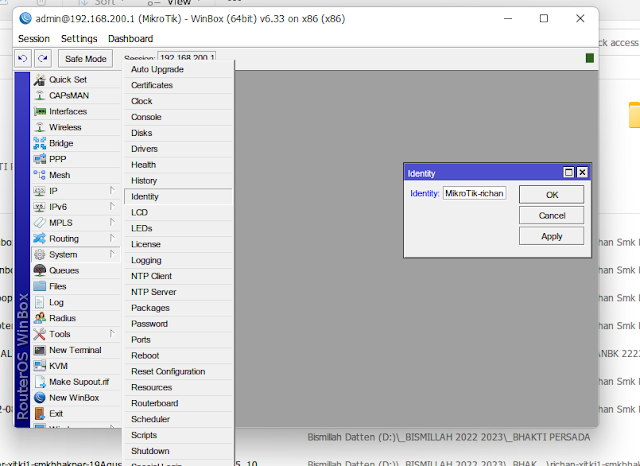The width and height of the screenshot is (640, 466).
Task: Open the Queues menu icon
Action: pyautogui.click(x=40, y=271)
